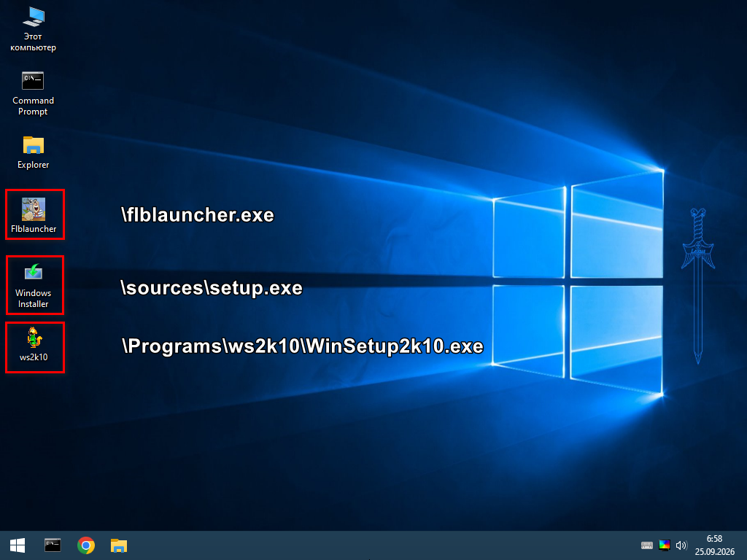Image resolution: width=747 pixels, height=560 pixels.
Task: Select the Этот компьютер desktop icon
Action: [x=33, y=29]
